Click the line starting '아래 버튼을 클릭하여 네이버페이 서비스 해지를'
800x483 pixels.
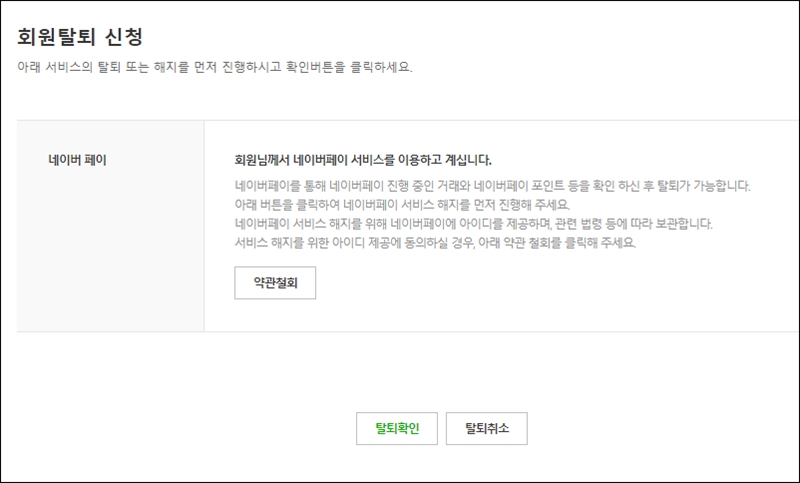coord(402,205)
